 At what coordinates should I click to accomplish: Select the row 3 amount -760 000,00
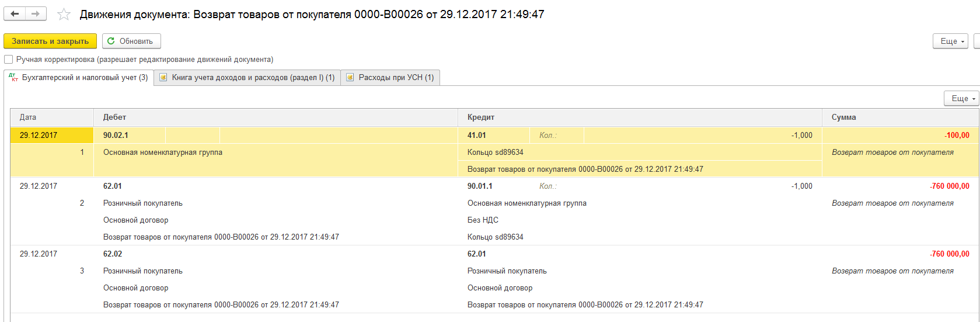tap(950, 254)
